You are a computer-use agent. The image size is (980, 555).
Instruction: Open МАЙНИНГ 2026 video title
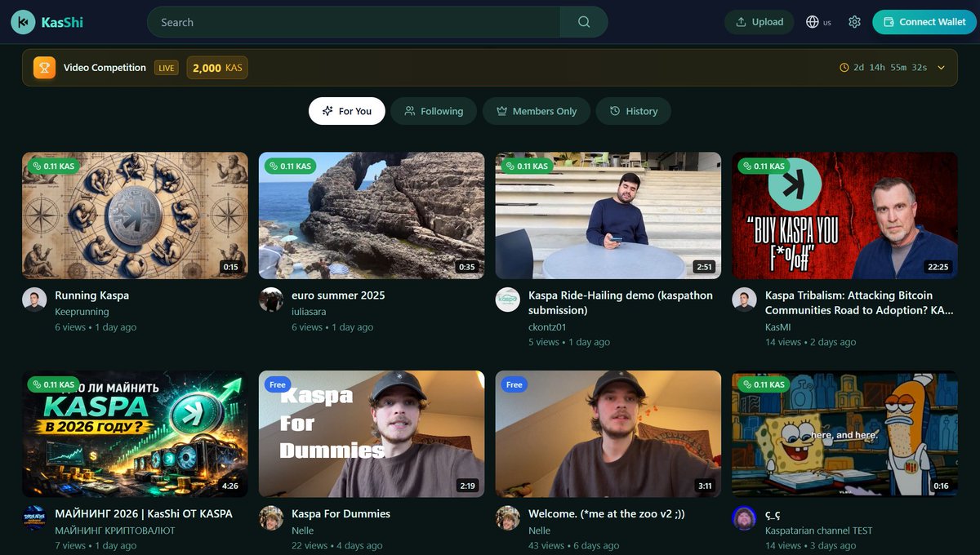(x=144, y=514)
